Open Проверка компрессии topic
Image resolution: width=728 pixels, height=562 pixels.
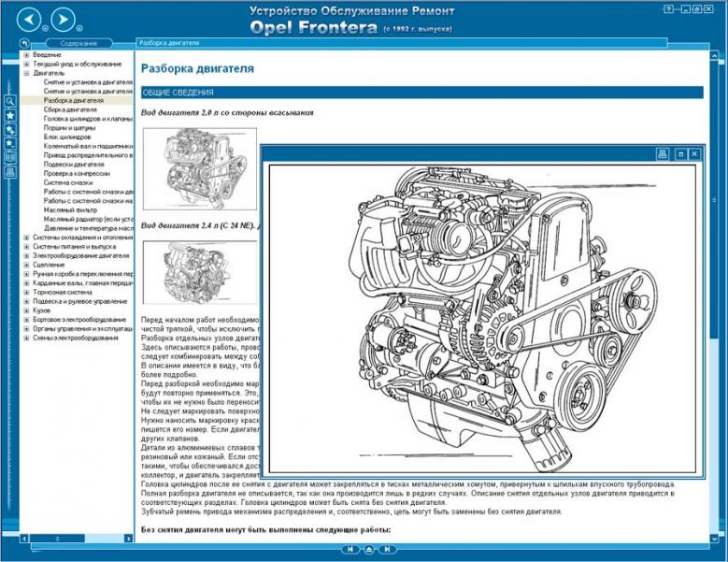77,173
